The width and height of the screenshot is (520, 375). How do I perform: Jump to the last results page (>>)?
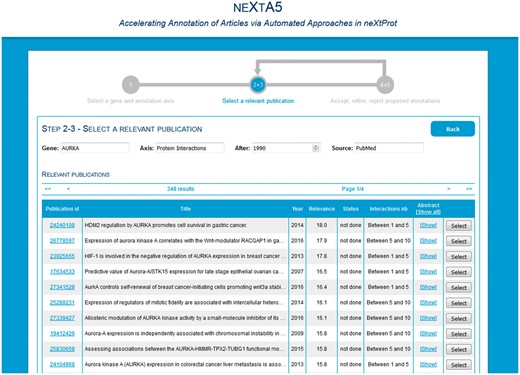pyautogui.click(x=469, y=189)
